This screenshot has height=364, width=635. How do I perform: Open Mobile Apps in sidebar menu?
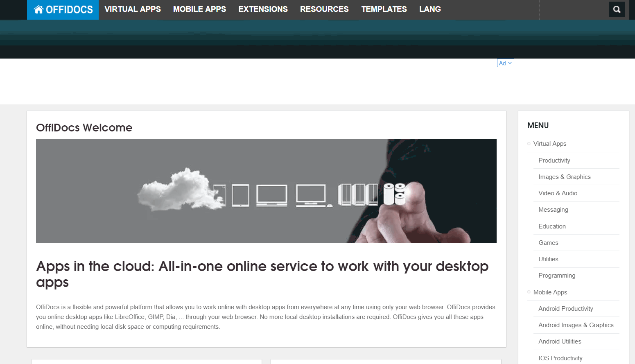pyautogui.click(x=550, y=292)
